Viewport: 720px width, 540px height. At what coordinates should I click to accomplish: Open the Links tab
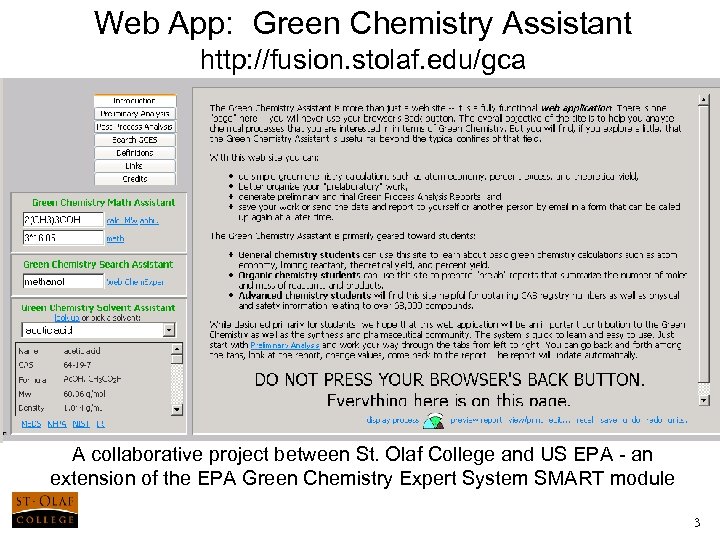pyautogui.click(x=135, y=166)
